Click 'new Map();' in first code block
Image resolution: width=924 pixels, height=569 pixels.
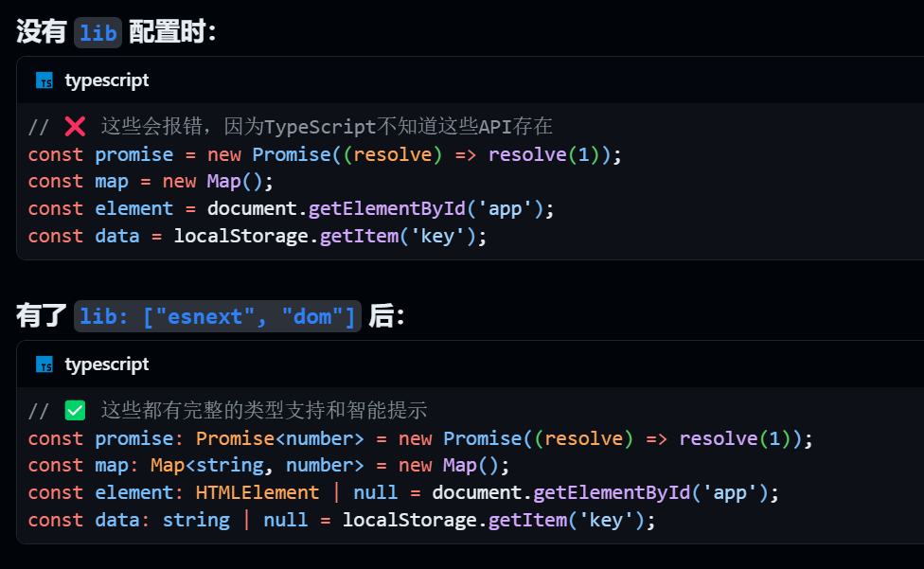(218, 182)
